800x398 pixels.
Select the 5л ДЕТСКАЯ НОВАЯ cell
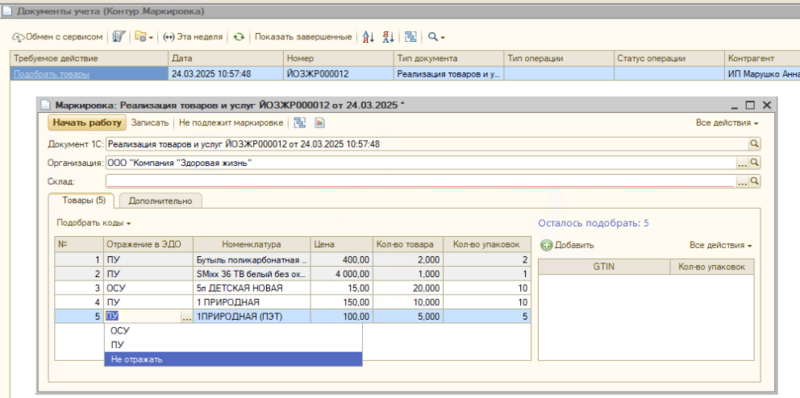point(252,288)
